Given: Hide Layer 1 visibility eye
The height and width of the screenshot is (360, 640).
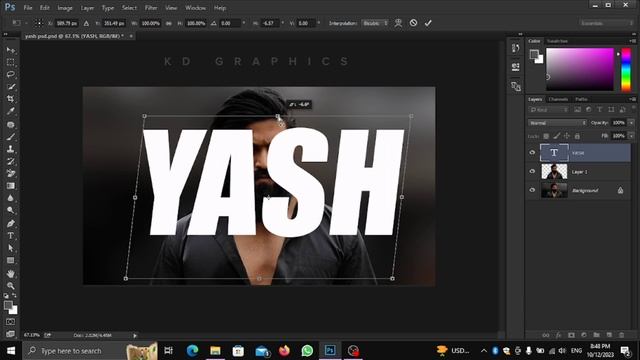Looking at the screenshot, I should (x=532, y=171).
